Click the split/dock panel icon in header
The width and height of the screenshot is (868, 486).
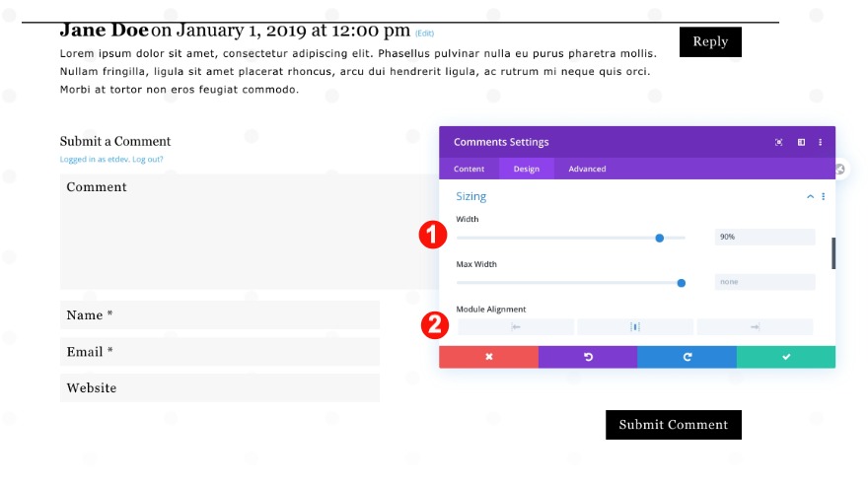[x=801, y=142]
